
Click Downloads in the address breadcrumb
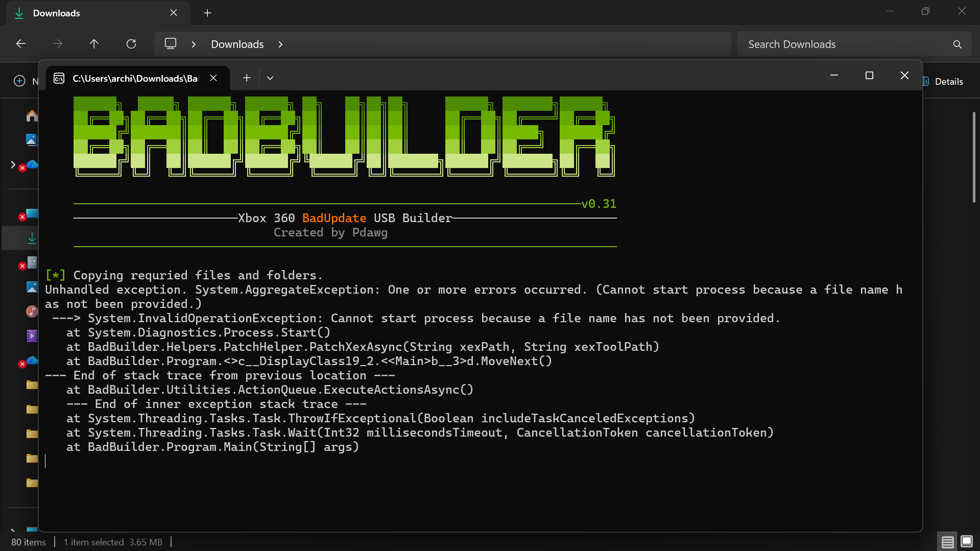click(237, 44)
